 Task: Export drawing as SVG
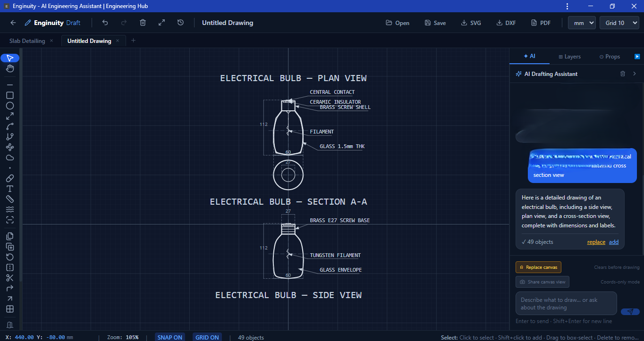[x=471, y=23]
